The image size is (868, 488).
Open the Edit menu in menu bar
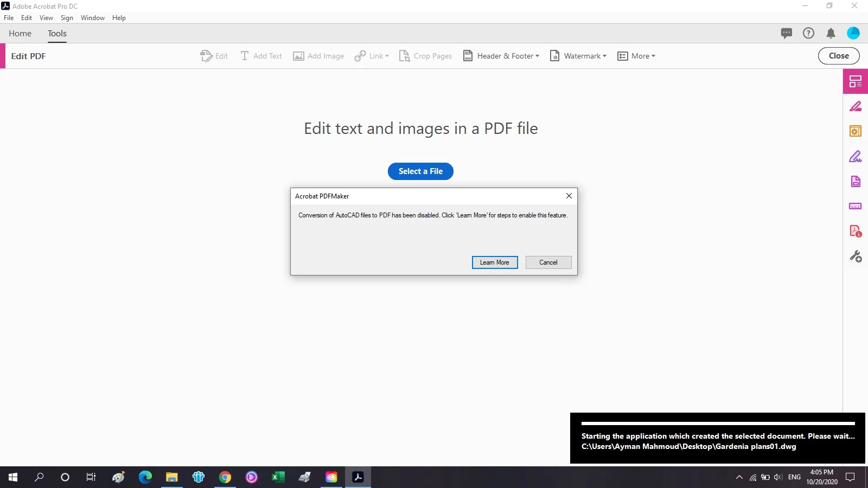pos(27,18)
